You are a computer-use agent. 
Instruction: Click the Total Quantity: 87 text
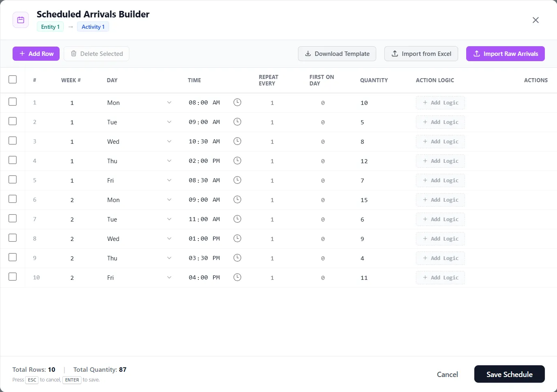point(100,369)
